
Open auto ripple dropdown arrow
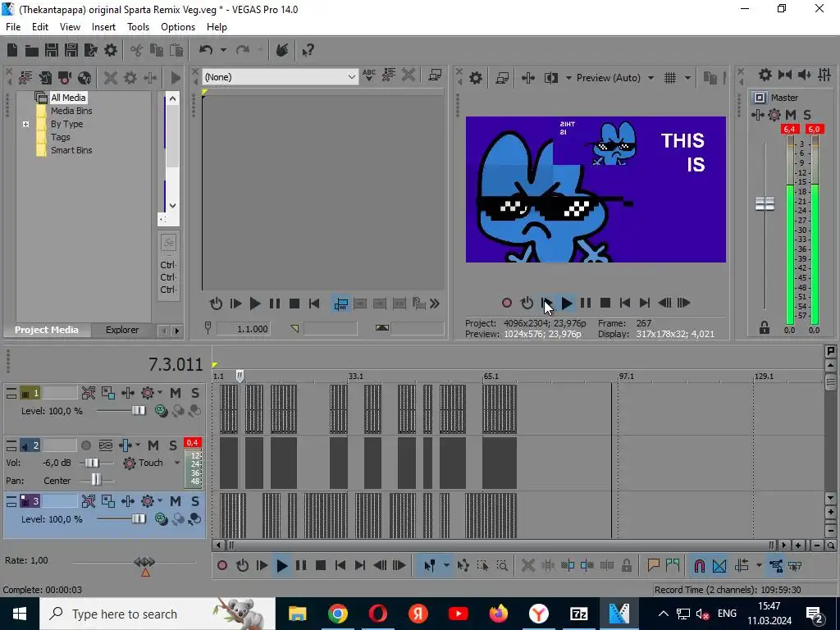(x=759, y=565)
